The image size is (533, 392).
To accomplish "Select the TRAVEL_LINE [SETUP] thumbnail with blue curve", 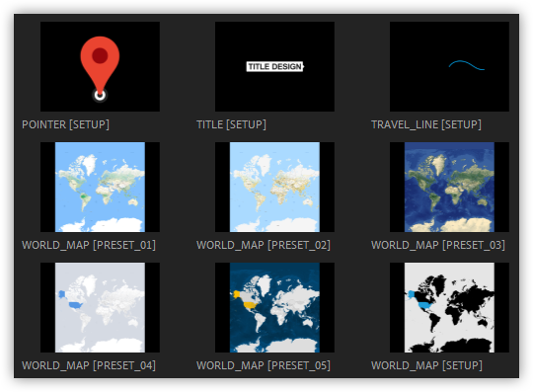I will pyautogui.click(x=449, y=66).
